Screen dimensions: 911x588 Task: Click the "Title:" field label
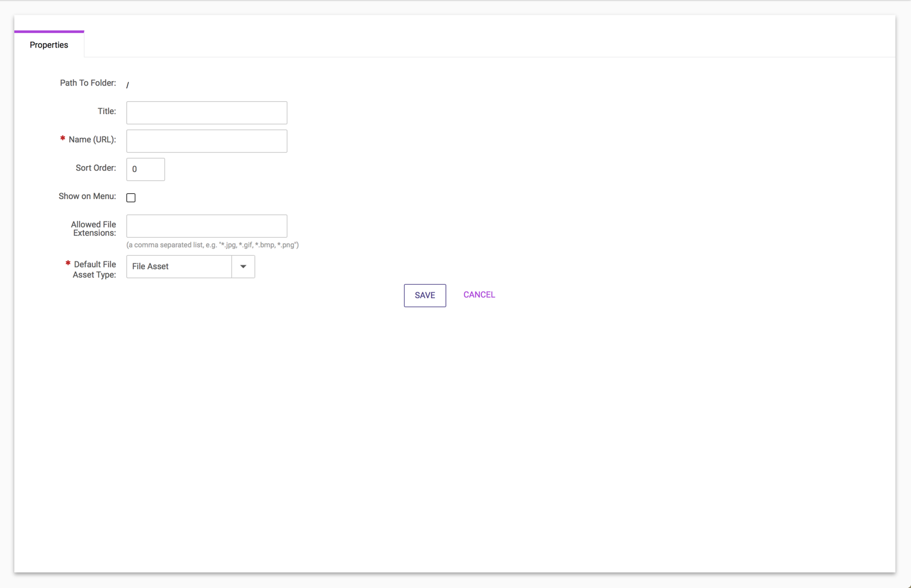[106, 111]
